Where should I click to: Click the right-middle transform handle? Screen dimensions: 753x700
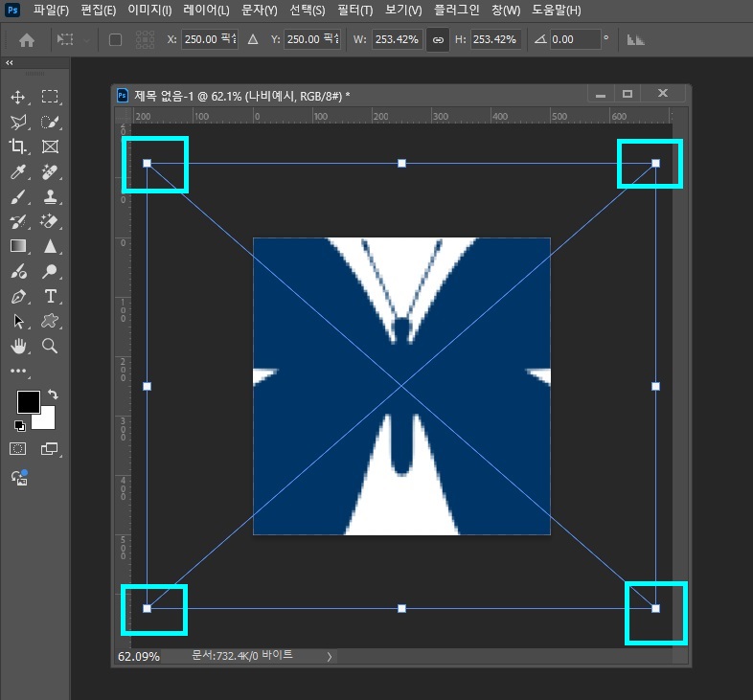point(655,386)
